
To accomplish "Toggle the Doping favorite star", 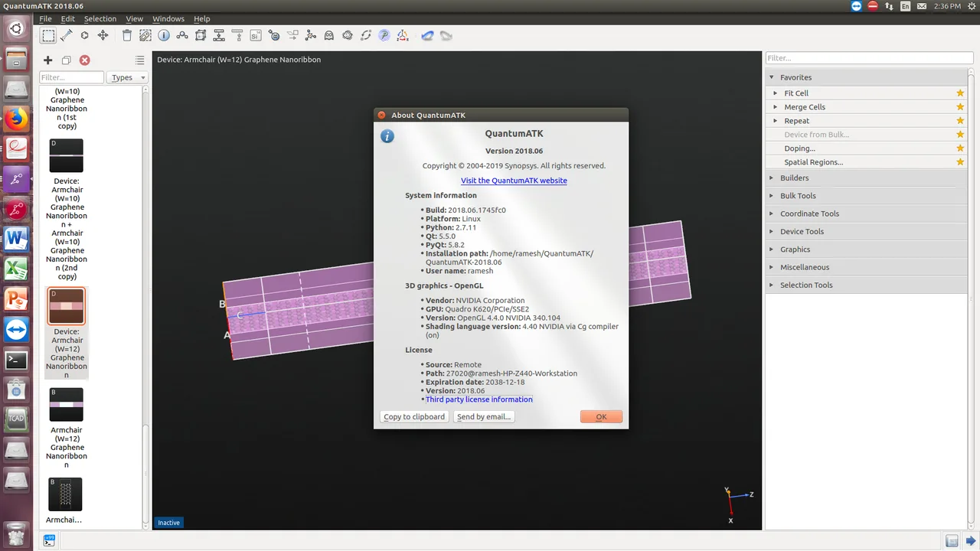I will coord(960,148).
